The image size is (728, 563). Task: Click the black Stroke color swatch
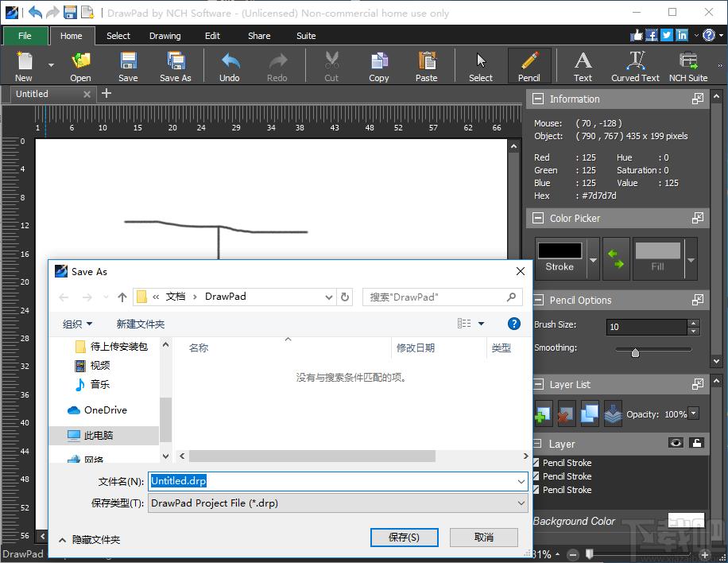coord(560,250)
